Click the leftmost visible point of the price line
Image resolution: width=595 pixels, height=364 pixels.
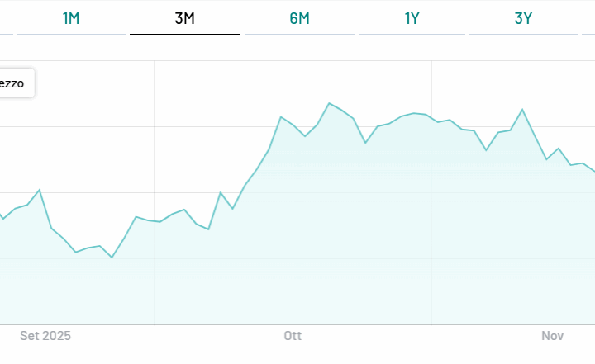click(x=2, y=218)
